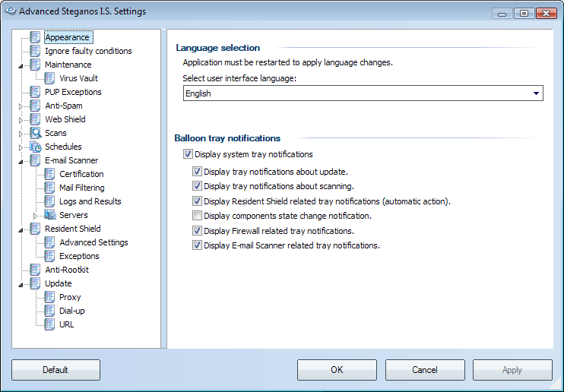564x392 pixels.
Task: Select Dial-up label under Update
Action: click(72, 311)
